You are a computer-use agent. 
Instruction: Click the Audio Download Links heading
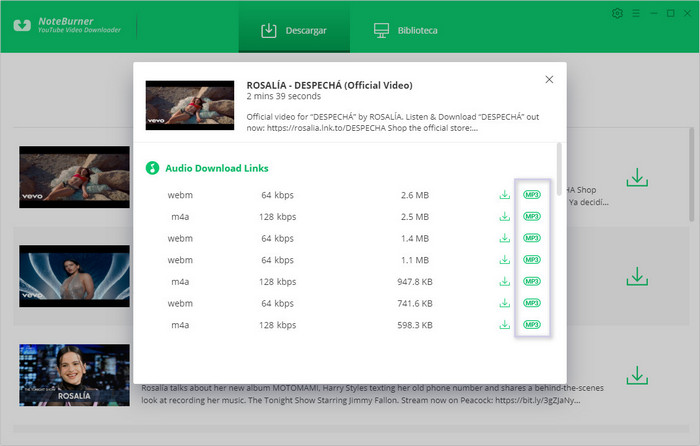pyautogui.click(x=217, y=168)
